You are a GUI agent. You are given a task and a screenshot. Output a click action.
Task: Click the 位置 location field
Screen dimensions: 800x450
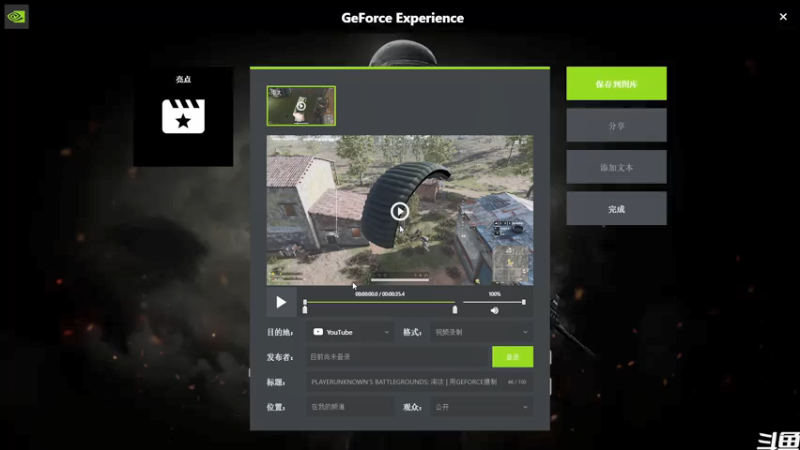tap(350, 407)
